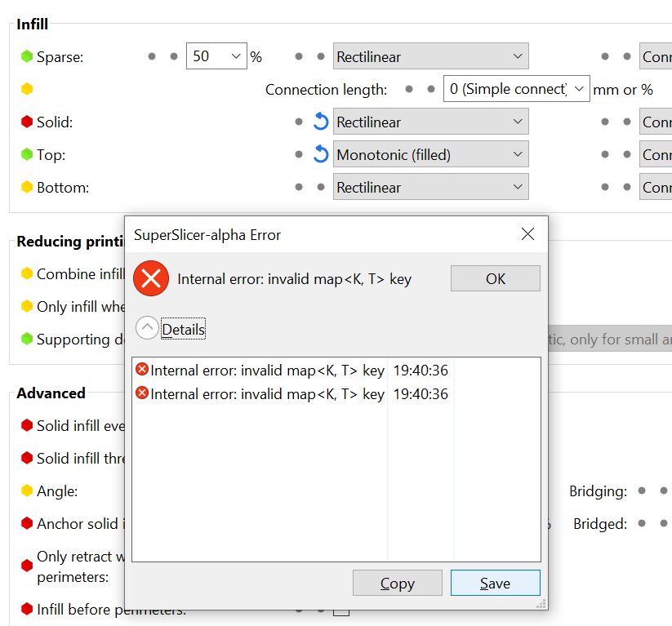Copy the error details to clipboard
Image resolution: width=672 pixels, height=626 pixels.
[x=398, y=583]
